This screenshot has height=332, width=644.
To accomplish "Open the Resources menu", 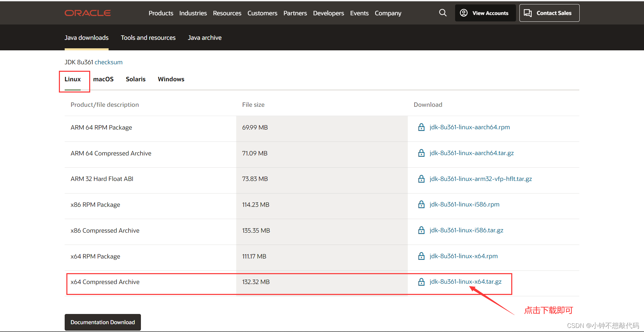I will [227, 13].
